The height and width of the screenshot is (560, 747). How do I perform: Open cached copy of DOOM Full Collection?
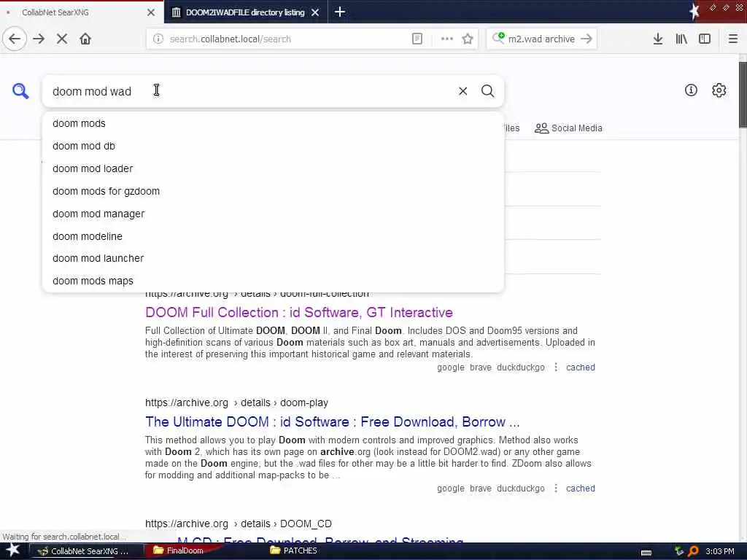tap(580, 367)
